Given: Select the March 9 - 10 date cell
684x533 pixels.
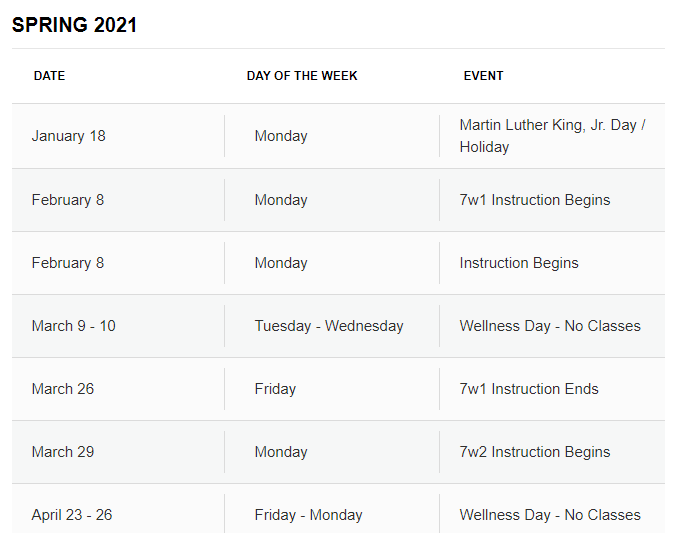Looking at the screenshot, I should (73, 326).
